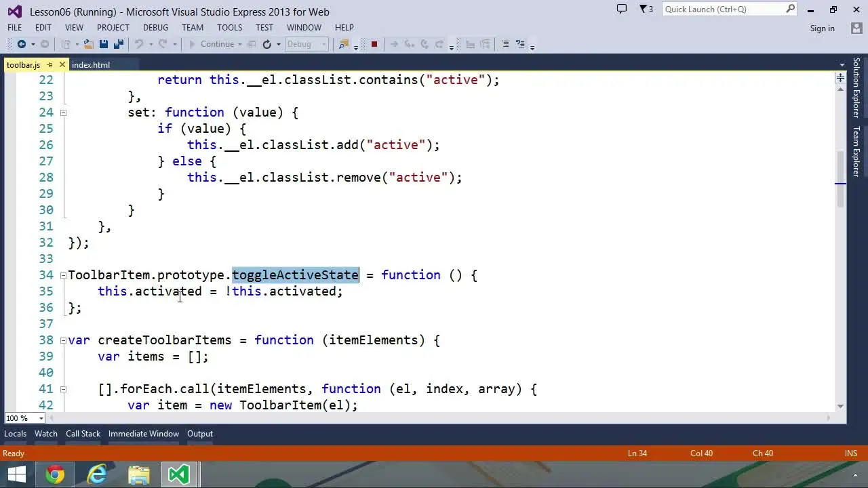The image size is (868, 488).
Task: Click the Visual Studio logo in title bar
Action: tap(14, 12)
